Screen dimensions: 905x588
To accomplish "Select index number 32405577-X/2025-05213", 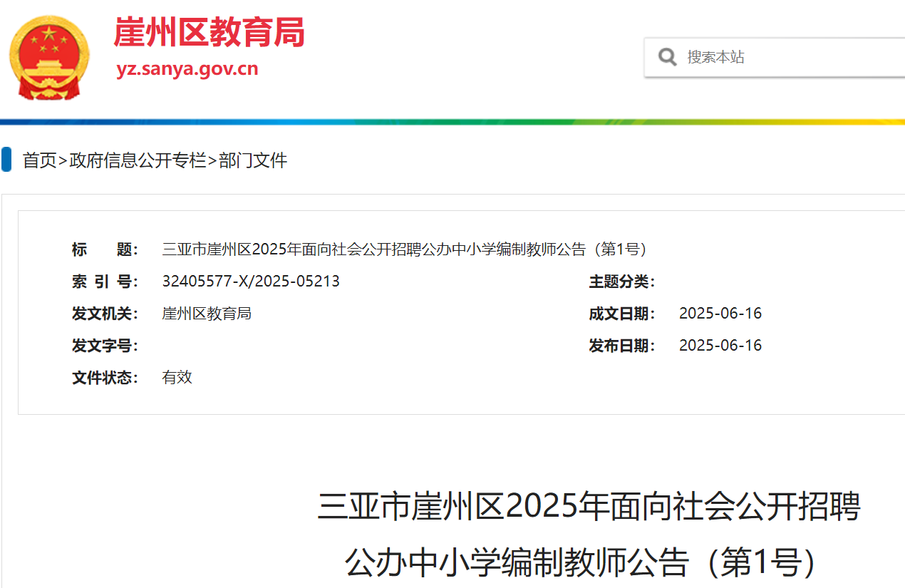I will [x=251, y=282].
